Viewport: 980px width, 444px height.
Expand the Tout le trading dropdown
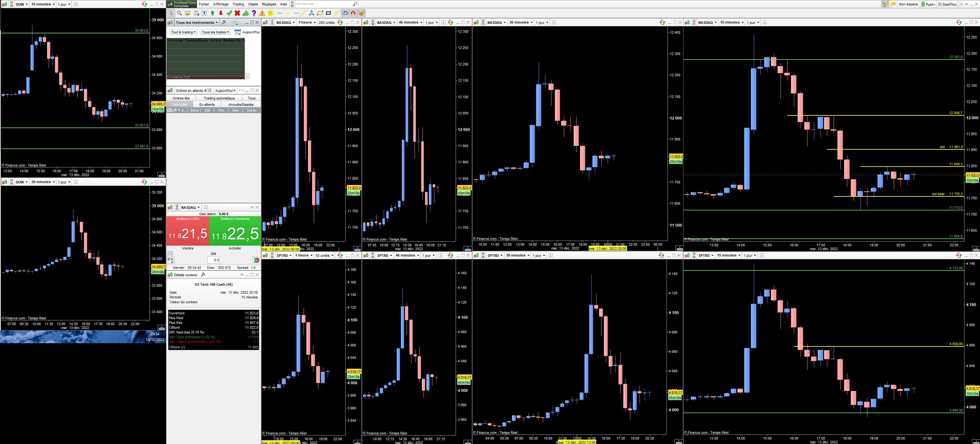click(183, 32)
